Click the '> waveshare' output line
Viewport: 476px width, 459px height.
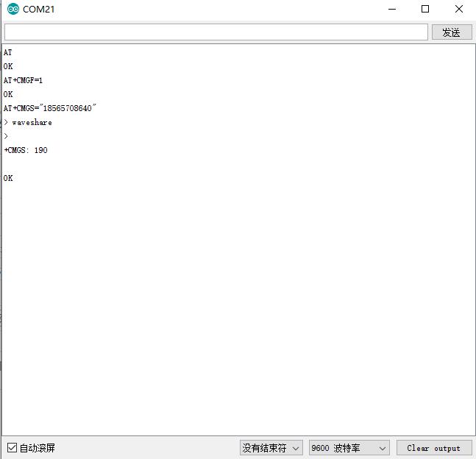point(28,122)
